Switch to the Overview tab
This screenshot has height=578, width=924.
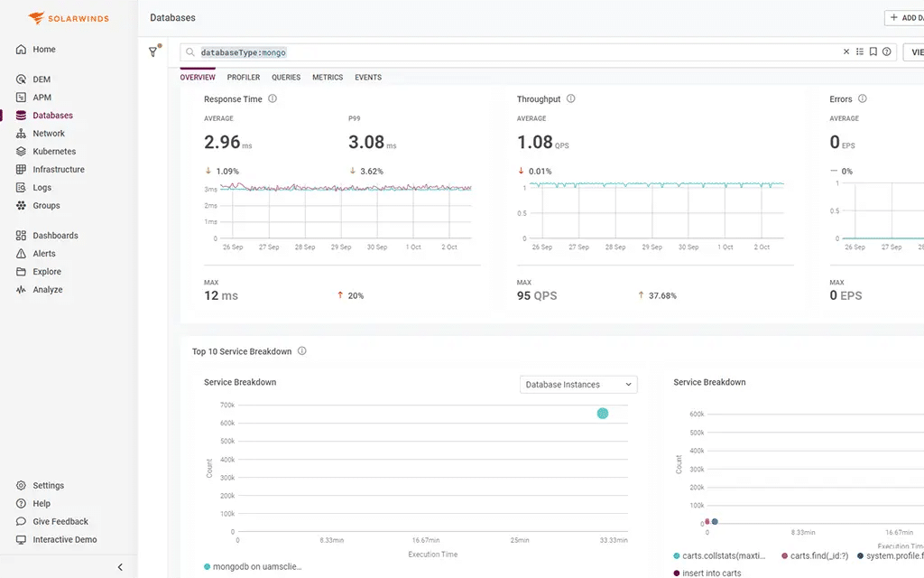pos(198,78)
